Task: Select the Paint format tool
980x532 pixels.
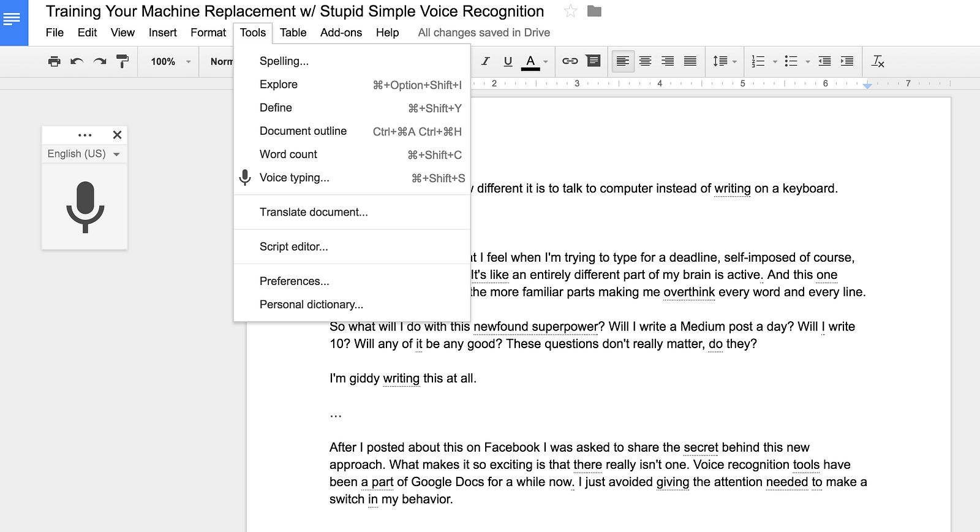Action: [x=123, y=61]
